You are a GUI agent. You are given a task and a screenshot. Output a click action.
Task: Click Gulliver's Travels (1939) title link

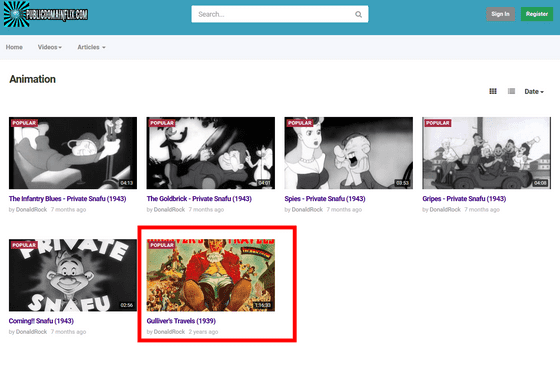pos(181,321)
